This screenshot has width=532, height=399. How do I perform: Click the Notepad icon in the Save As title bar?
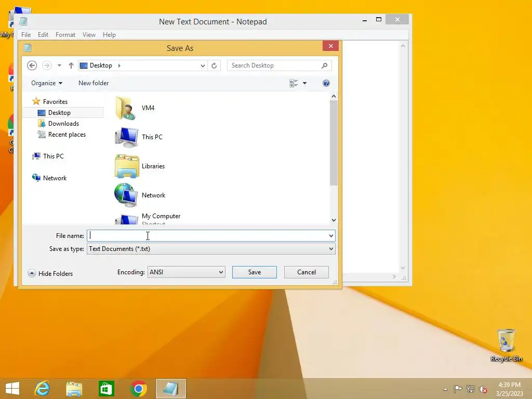click(28, 48)
